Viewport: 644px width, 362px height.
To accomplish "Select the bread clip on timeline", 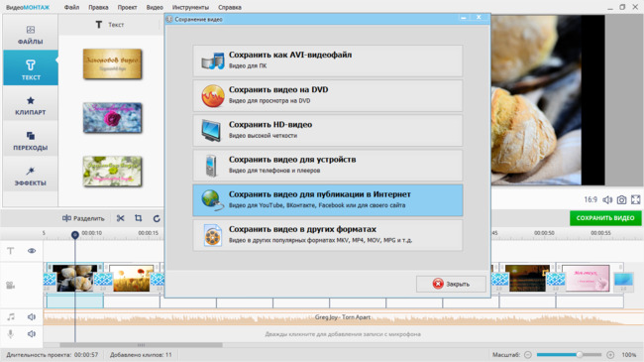I will [74, 279].
